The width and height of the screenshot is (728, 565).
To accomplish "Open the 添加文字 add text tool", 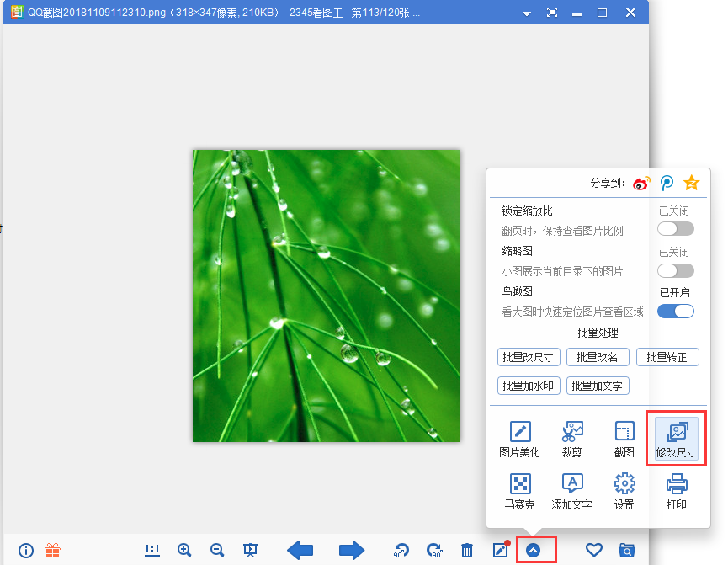I will click(571, 492).
